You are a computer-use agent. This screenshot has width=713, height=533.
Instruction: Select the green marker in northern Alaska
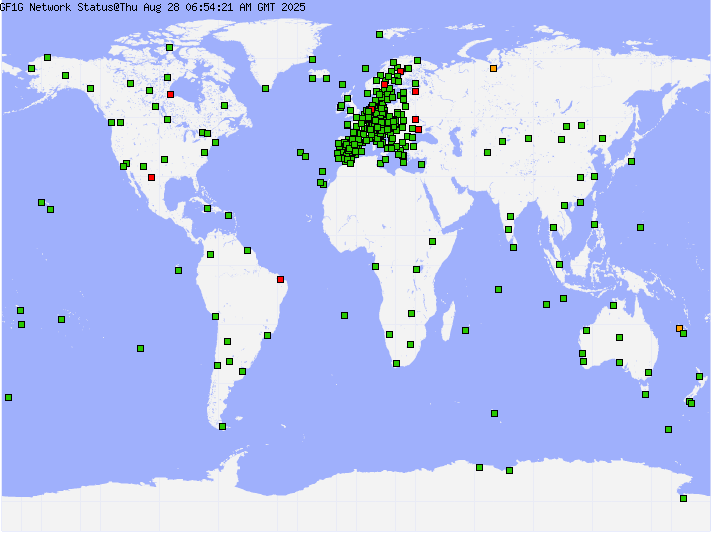pos(48,58)
